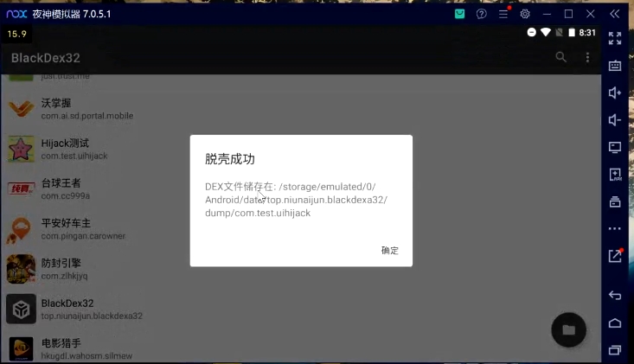Open multi-instance toolbox icon in sidebar
Screen dimensions: 634x364
pos(615,201)
